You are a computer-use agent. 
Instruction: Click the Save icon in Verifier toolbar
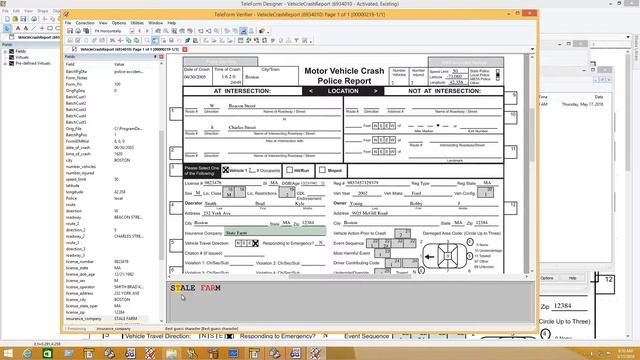coord(70,31)
